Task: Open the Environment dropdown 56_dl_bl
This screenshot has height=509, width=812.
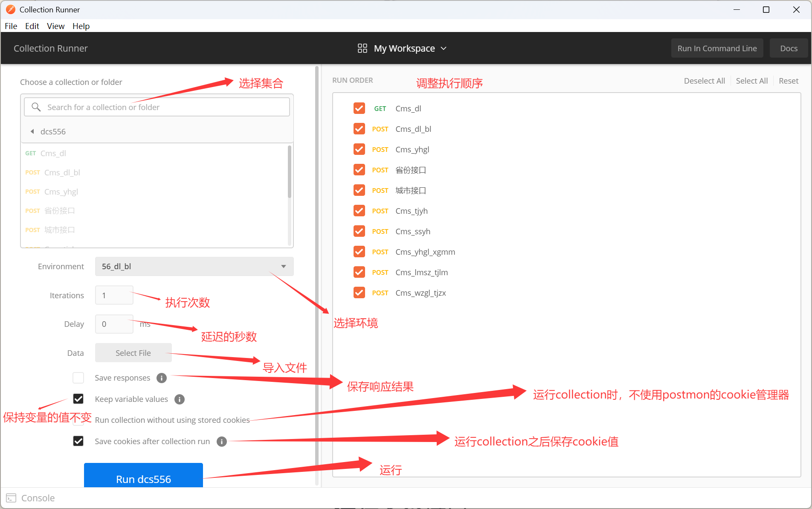Action: pyautogui.click(x=194, y=266)
